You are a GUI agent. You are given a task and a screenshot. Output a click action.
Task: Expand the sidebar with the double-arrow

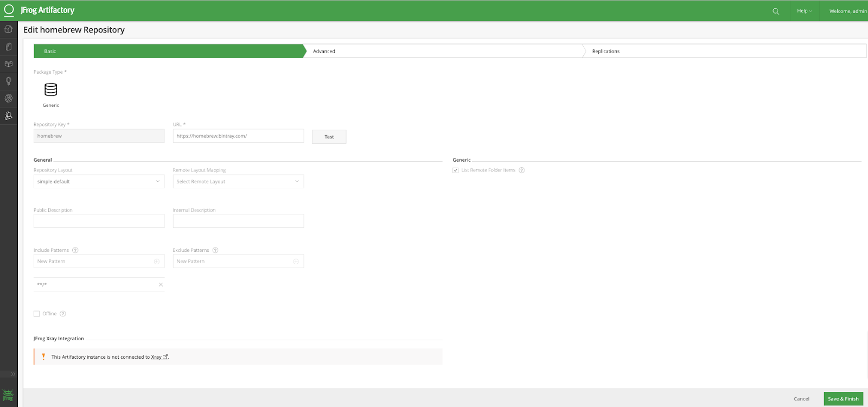pos(13,374)
